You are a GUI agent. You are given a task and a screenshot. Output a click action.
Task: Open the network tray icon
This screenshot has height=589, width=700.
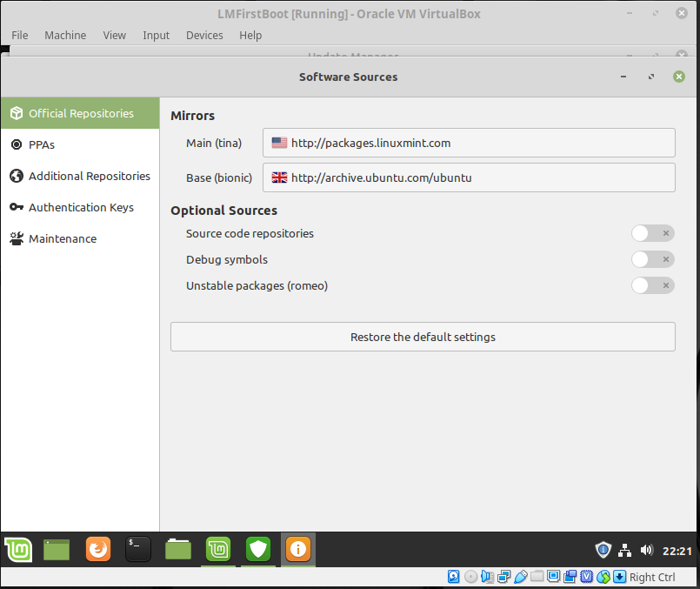(x=625, y=550)
